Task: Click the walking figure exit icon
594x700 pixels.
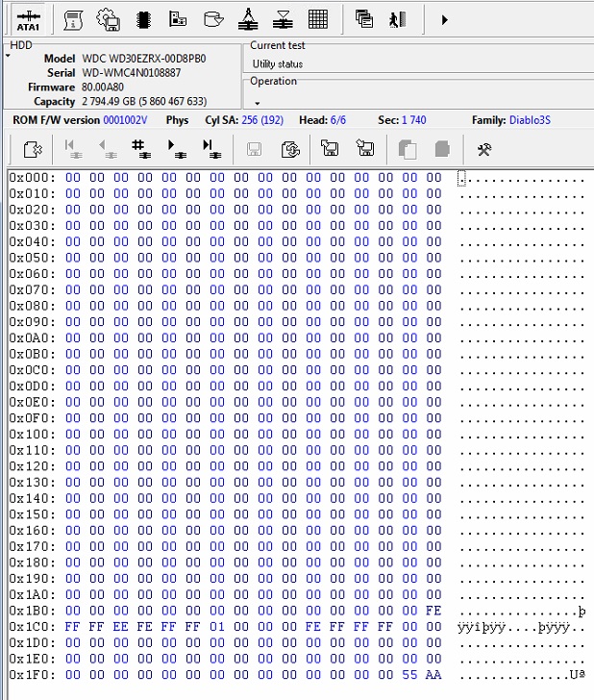Action: (397, 19)
